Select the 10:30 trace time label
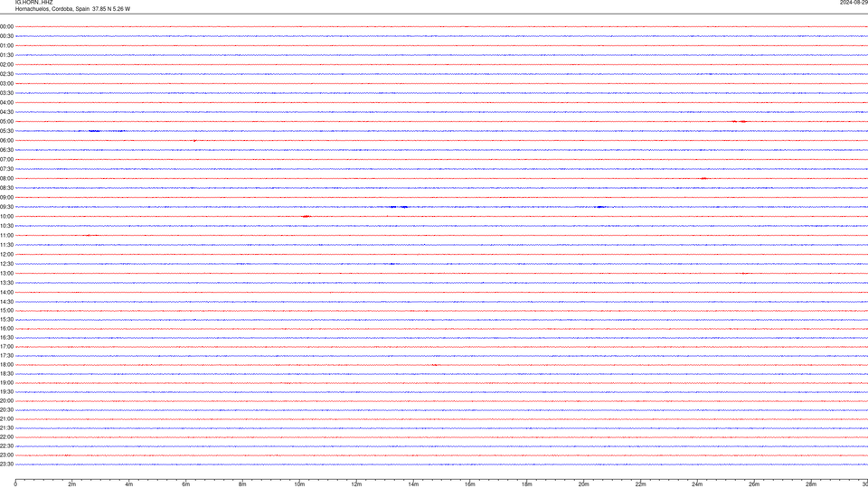 [x=6, y=226]
